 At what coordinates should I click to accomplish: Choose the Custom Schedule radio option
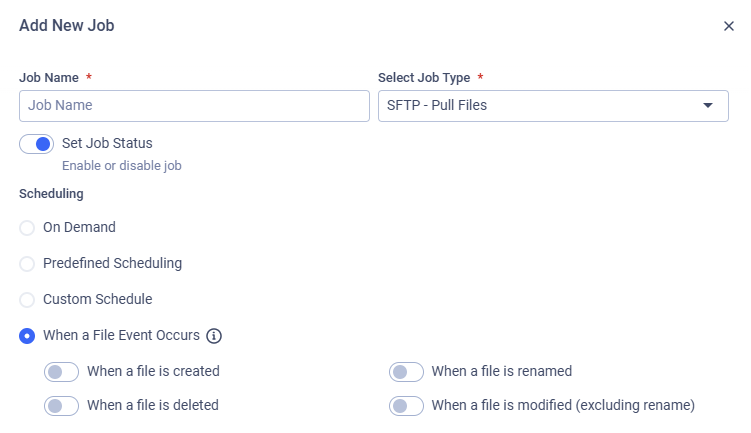[27, 299]
